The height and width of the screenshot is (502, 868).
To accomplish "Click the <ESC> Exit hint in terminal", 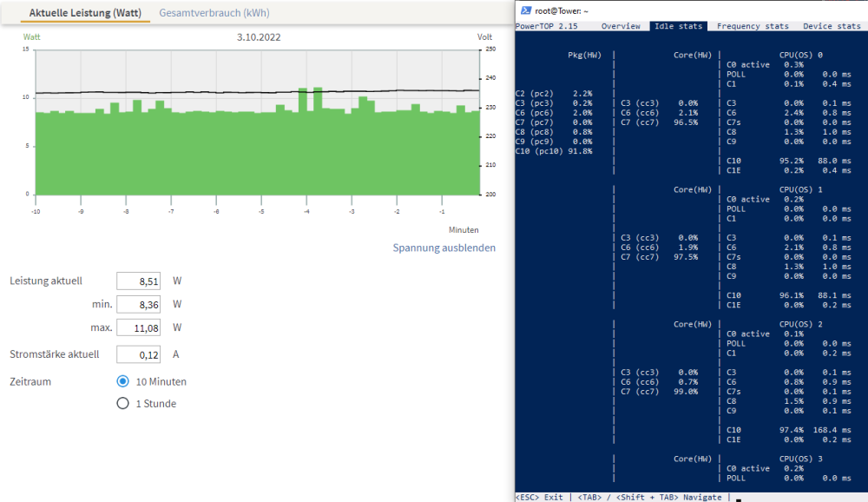I will (x=539, y=497).
